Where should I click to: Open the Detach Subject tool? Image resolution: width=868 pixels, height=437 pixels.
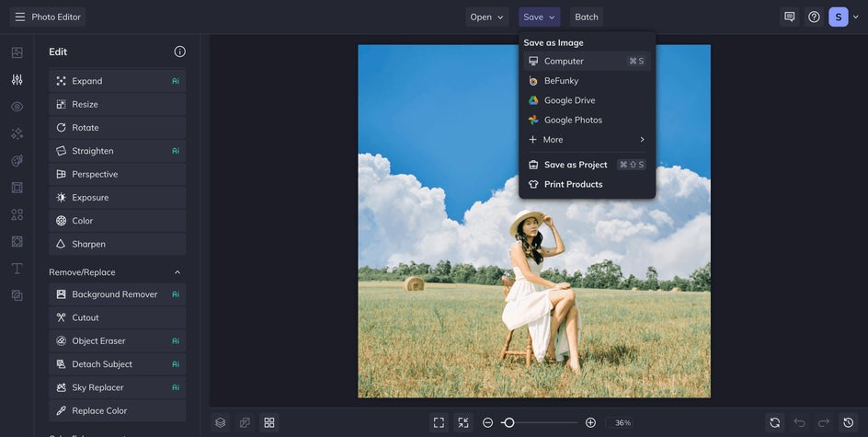point(118,364)
